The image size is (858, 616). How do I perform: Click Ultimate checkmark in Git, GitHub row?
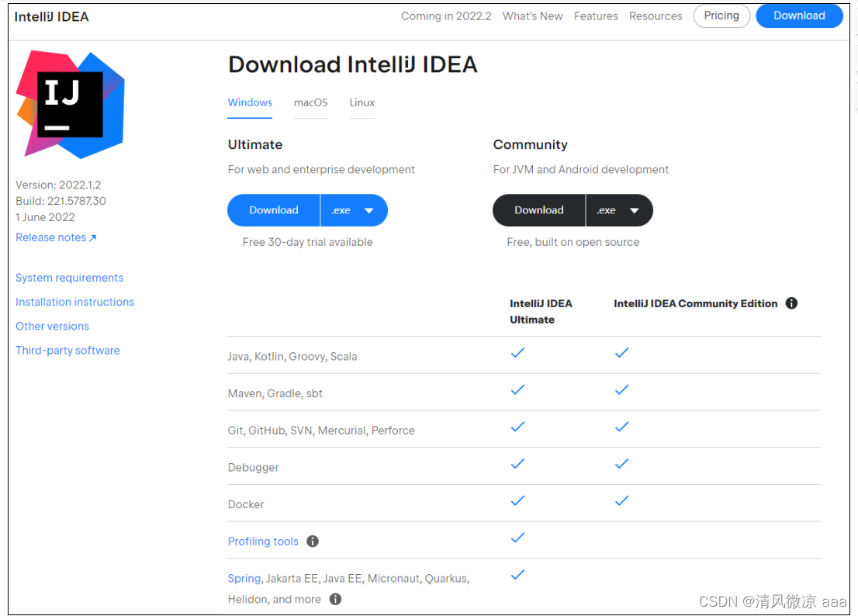pyautogui.click(x=517, y=427)
